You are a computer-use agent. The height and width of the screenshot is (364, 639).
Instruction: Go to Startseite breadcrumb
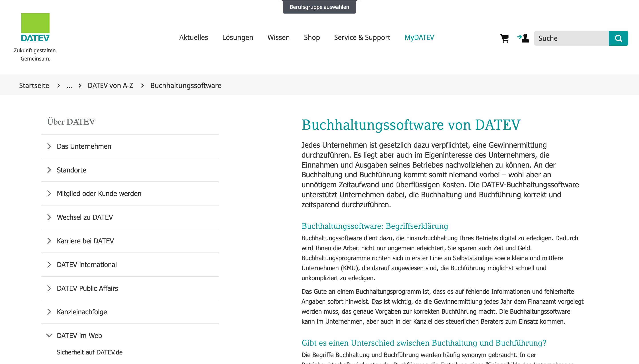point(34,86)
